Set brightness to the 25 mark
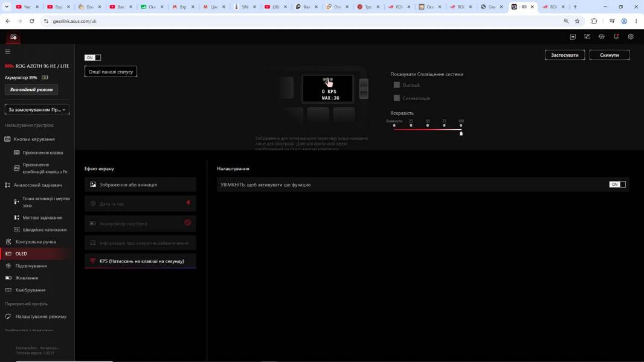The height and width of the screenshot is (362, 644). [x=411, y=125]
